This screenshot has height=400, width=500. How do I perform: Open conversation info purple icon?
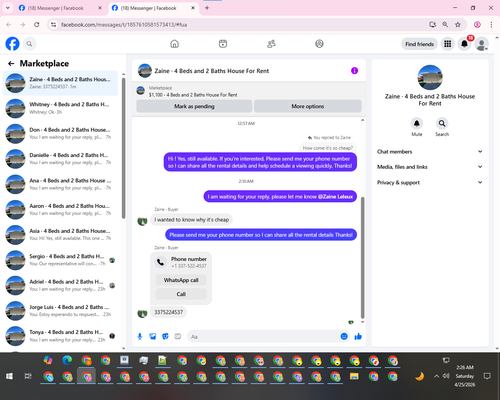tap(354, 71)
